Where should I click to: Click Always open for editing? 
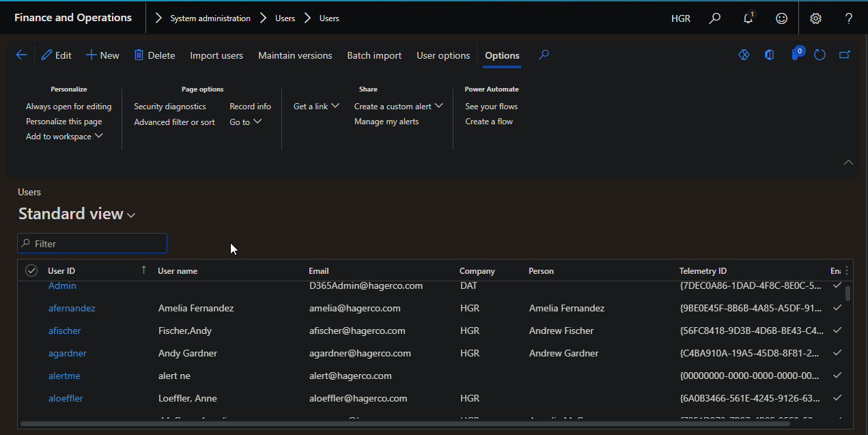[x=68, y=107]
